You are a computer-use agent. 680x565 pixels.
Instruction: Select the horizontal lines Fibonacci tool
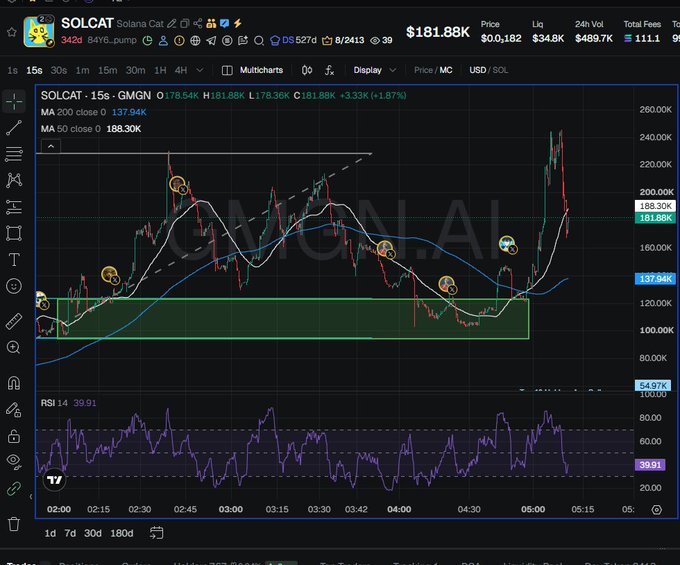(x=14, y=154)
